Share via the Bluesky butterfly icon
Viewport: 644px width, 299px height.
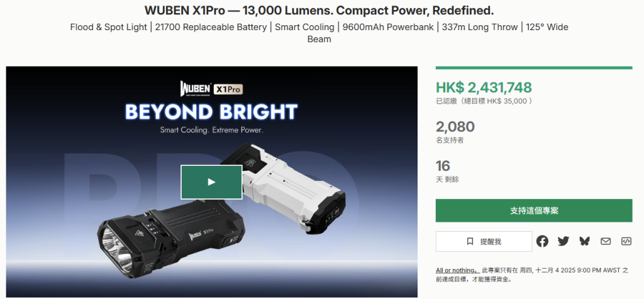coord(584,241)
